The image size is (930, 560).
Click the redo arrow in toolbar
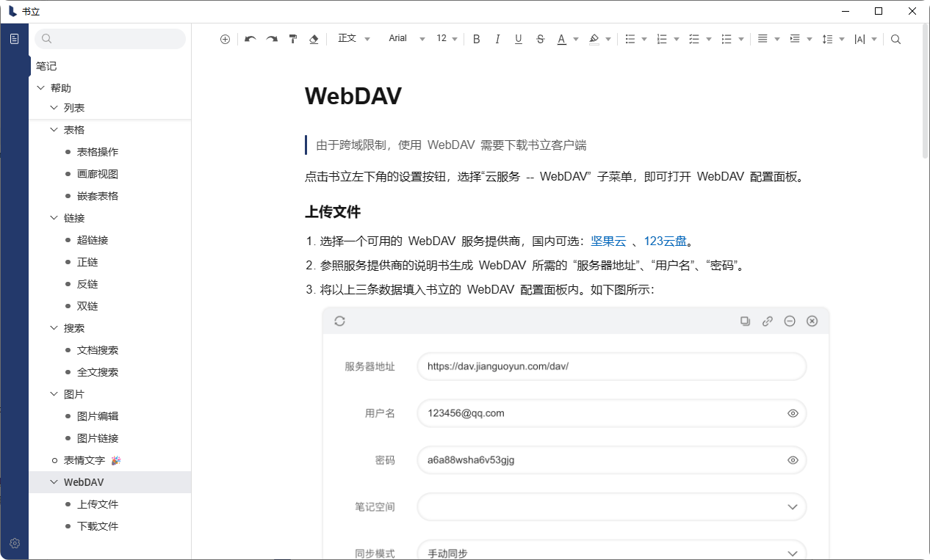272,39
